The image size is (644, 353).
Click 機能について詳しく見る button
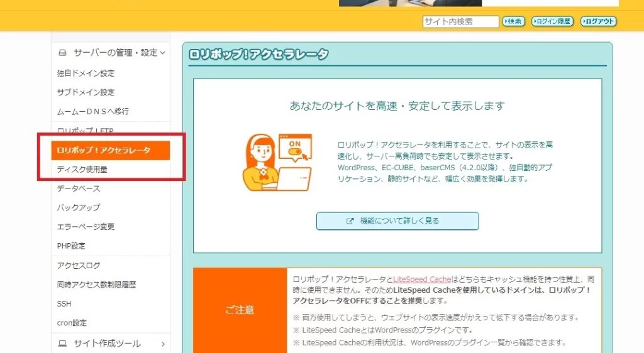coord(397,221)
